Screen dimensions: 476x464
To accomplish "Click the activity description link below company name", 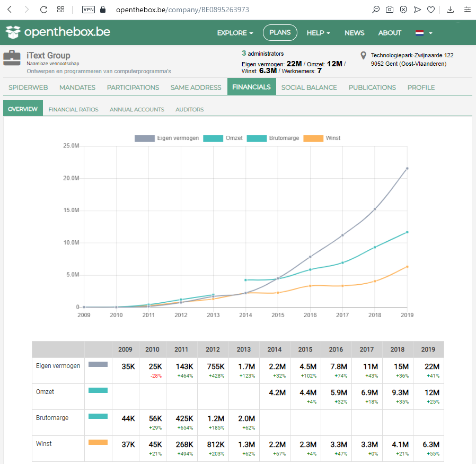I will (x=99, y=71).
